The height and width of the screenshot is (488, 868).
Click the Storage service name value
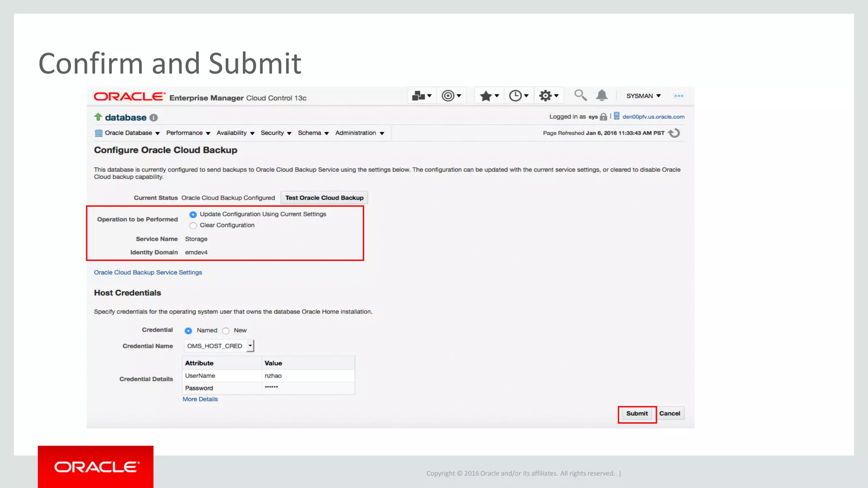pos(196,239)
